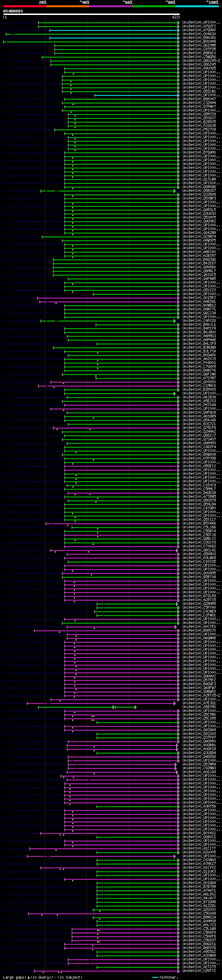Viewport: 222px width, 980px height.
Task: Select label UniRef100_P52709
Action: tap(199, 129)
